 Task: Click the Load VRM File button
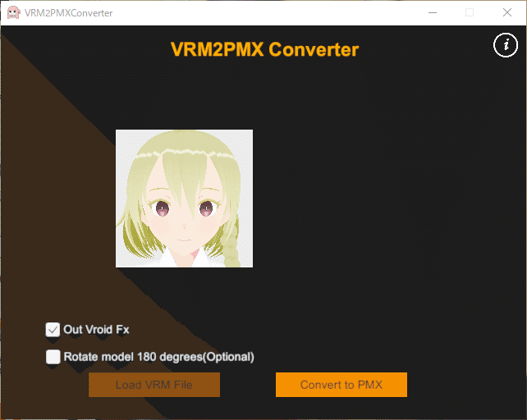[x=154, y=385]
